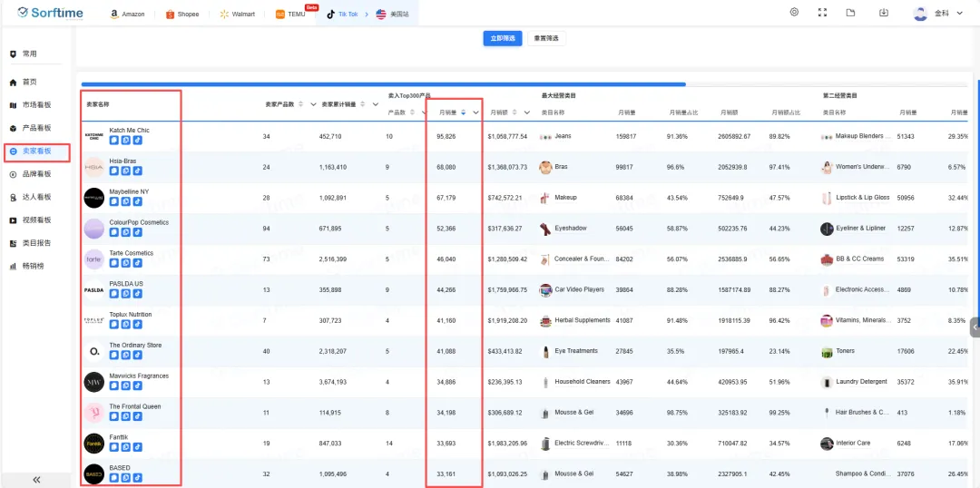Switch to the Amazon platform tab
This screenshot has width=980, height=488.
127,15
